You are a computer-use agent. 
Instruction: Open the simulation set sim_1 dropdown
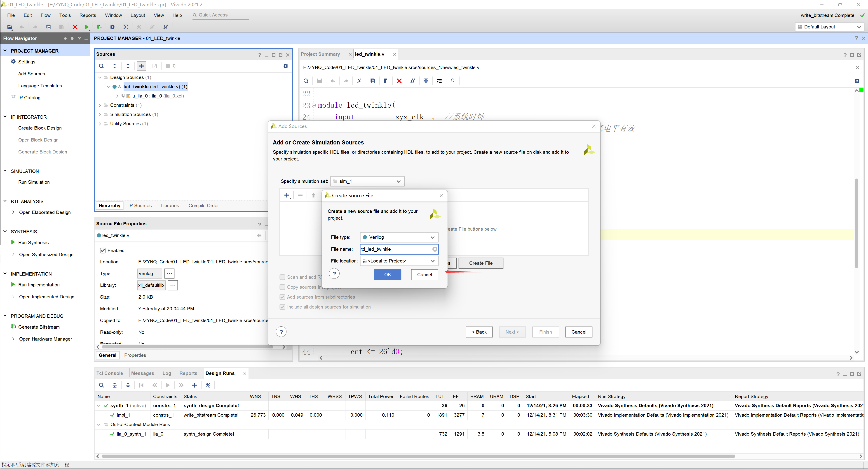367,181
